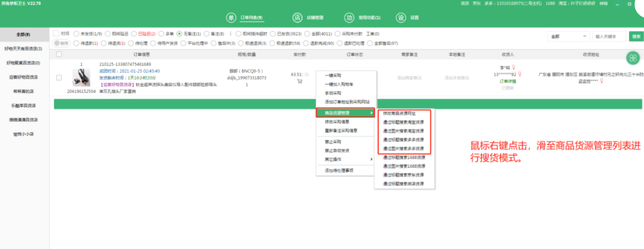644x249 pixels.
Task: Select 通过标题搜索淘宝货源 in submenu
Action: point(404,122)
